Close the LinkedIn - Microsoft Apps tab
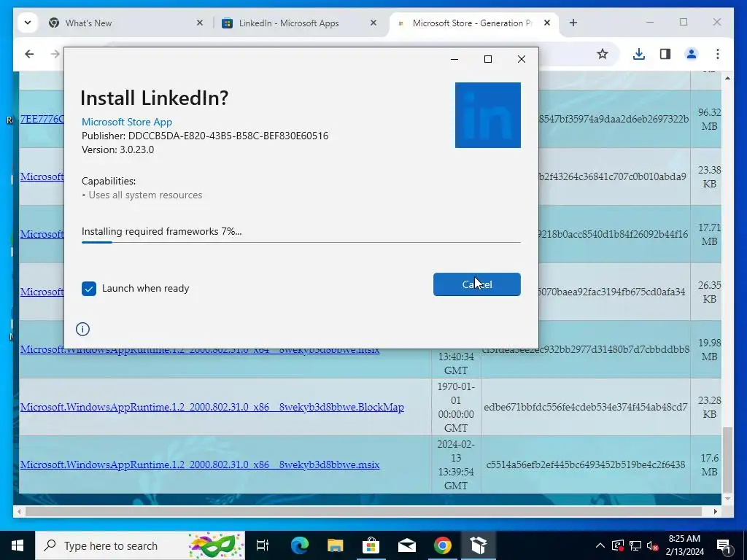The image size is (747, 560). click(x=373, y=23)
